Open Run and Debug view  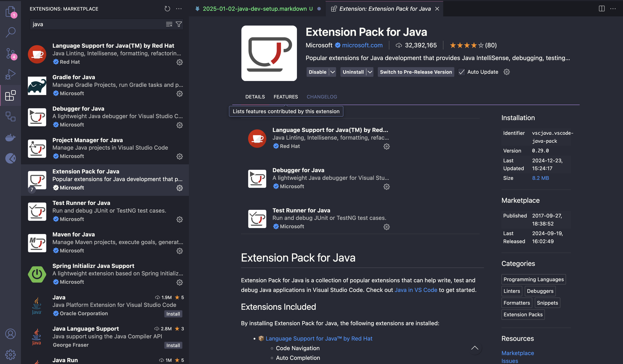[10, 74]
